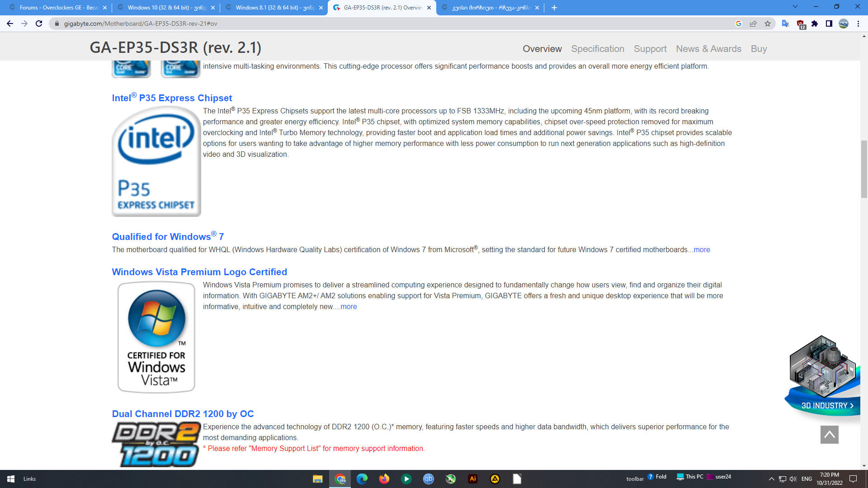Screen dimensions: 868x488
Task: Show hidden system tray icons
Action: click(x=772, y=479)
